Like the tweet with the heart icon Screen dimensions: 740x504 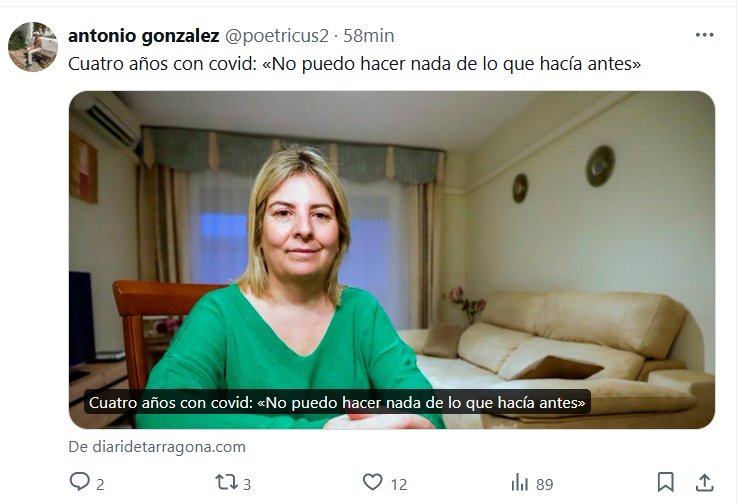pos(372,482)
